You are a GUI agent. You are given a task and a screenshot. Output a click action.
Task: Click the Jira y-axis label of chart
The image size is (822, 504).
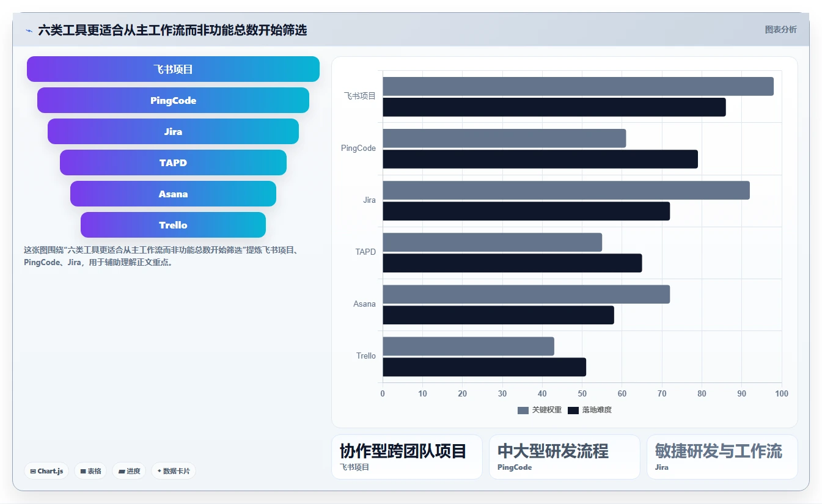pos(369,200)
